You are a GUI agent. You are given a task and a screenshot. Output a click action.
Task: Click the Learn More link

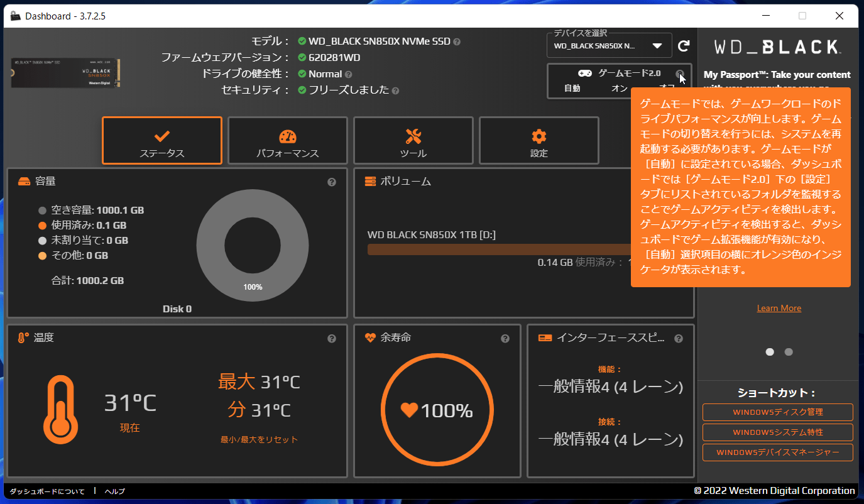tap(779, 309)
